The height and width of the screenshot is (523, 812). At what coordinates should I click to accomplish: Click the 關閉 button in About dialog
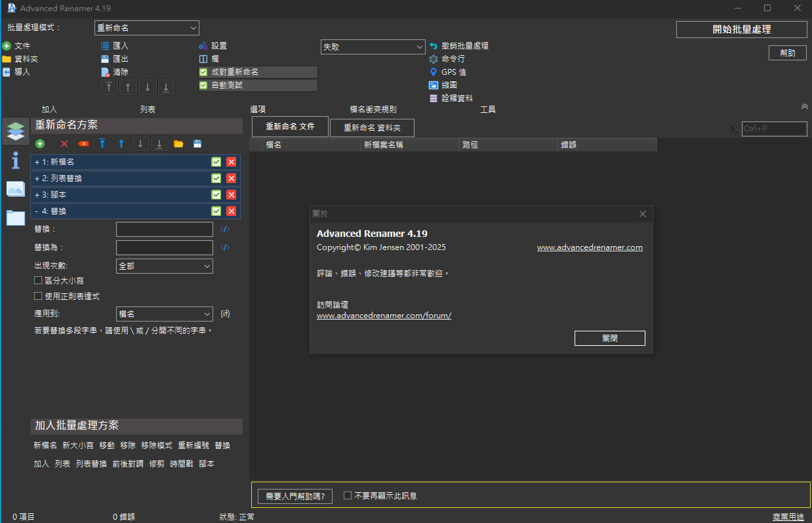tap(609, 338)
